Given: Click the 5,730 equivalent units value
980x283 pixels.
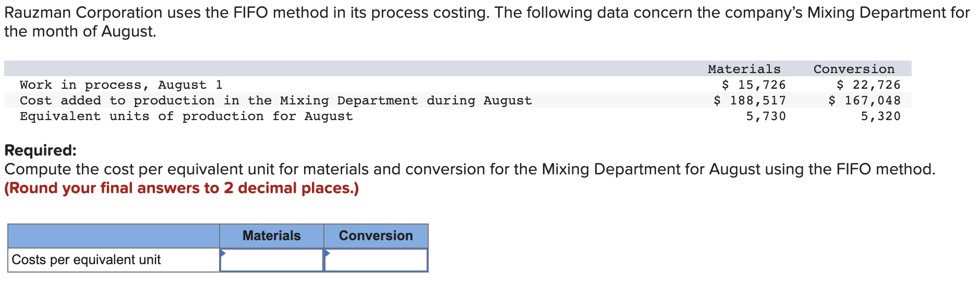Looking at the screenshot, I should pyautogui.click(x=766, y=116).
